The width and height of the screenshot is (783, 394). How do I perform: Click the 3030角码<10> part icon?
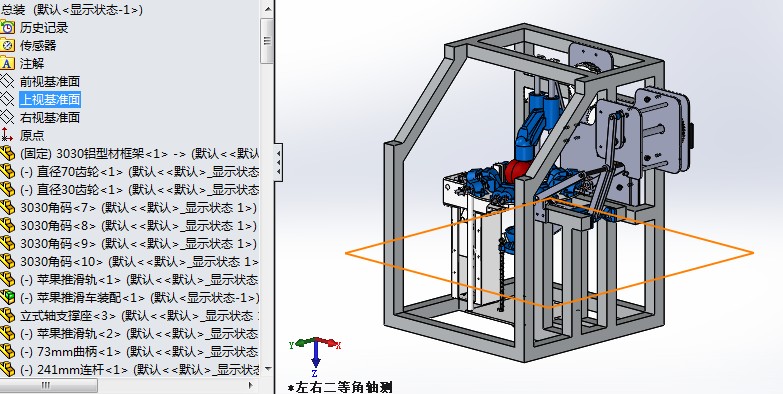click(x=7, y=261)
